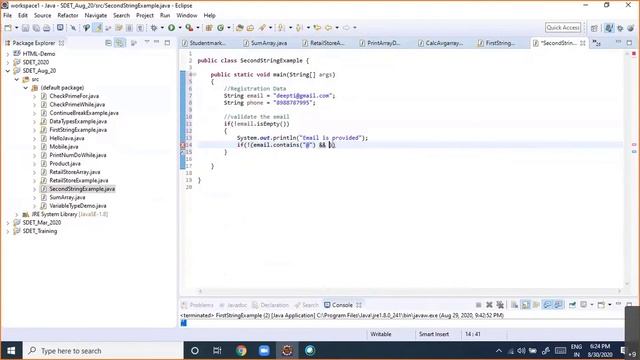
Task: Click the Save All toolbar icon
Action: [36, 28]
